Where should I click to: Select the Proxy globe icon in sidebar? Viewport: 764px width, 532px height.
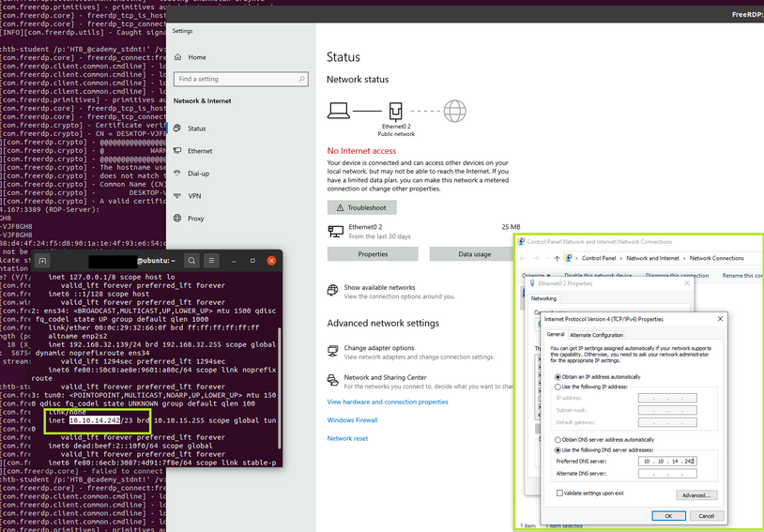click(x=177, y=219)
